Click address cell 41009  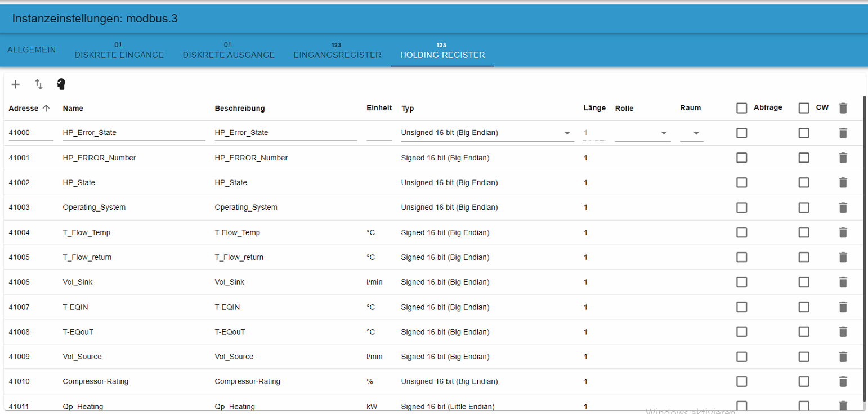[x=19, y=357]
